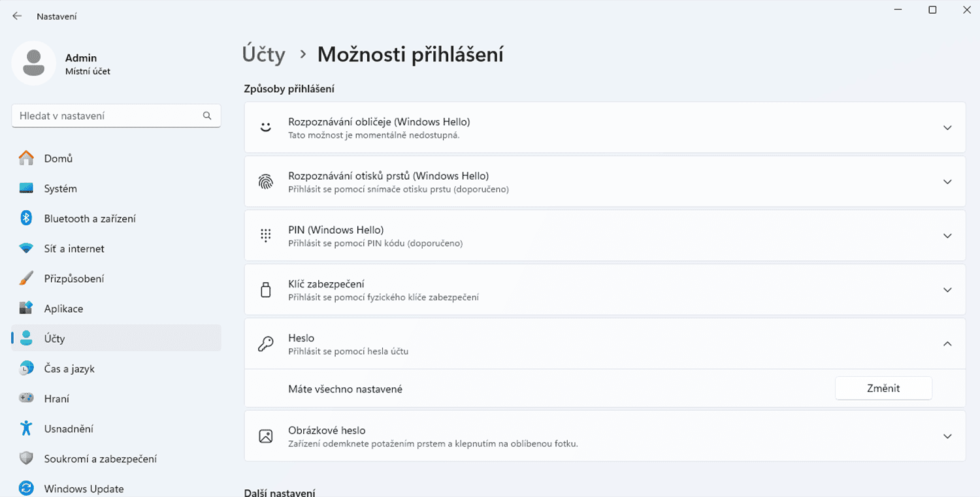This screenshot has height=497, width=980.
Task: Click the back arrow in the title bar
Action: [x=17, y=16]
